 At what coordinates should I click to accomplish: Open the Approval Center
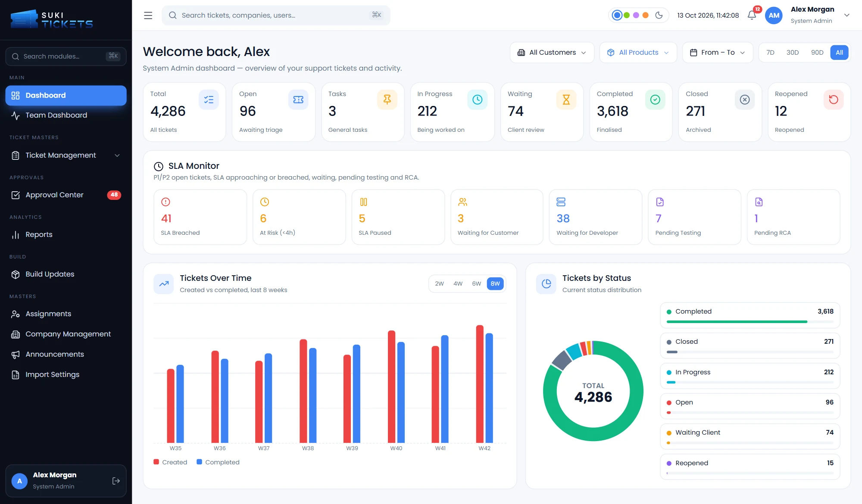coord(66,195)
